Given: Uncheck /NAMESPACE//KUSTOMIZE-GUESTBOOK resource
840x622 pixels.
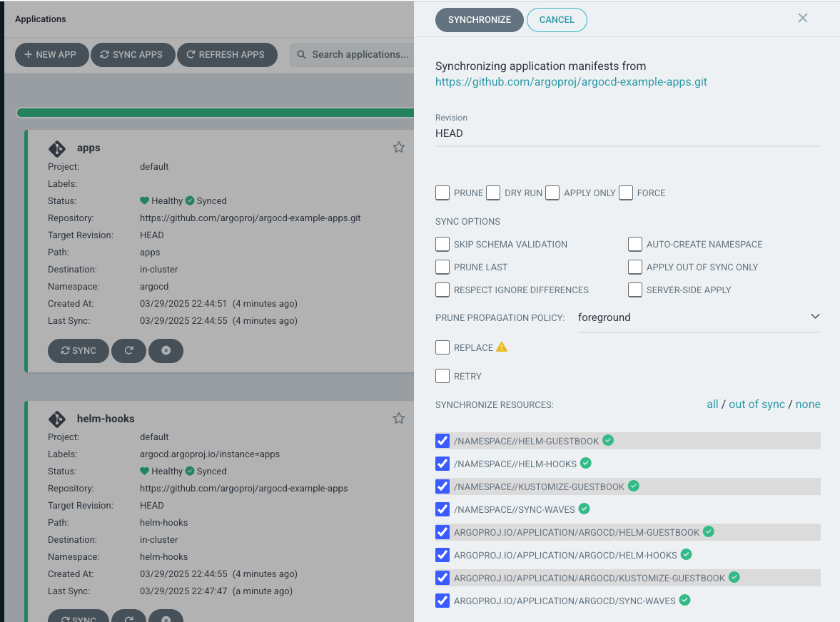Looking at the screenshot, I should tap(442, 486).
